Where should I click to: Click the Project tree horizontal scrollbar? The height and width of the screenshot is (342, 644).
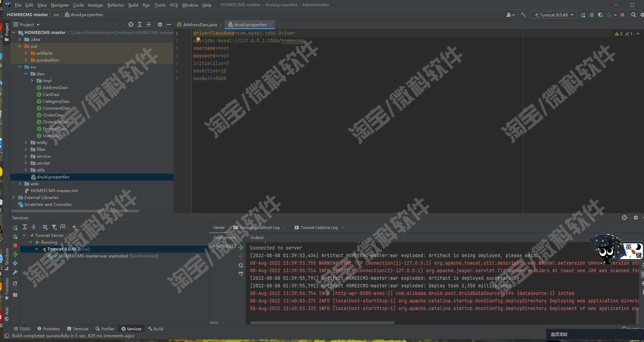point(75,211)
